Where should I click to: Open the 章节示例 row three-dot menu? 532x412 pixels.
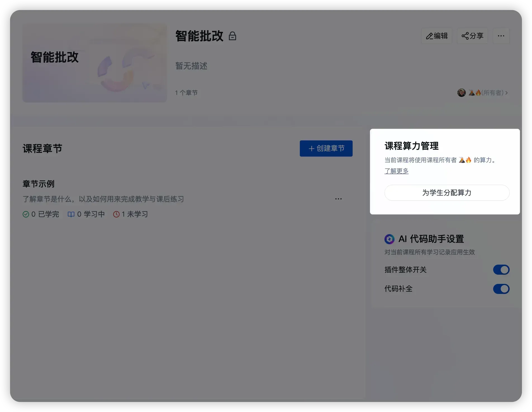tap(338, 199)
